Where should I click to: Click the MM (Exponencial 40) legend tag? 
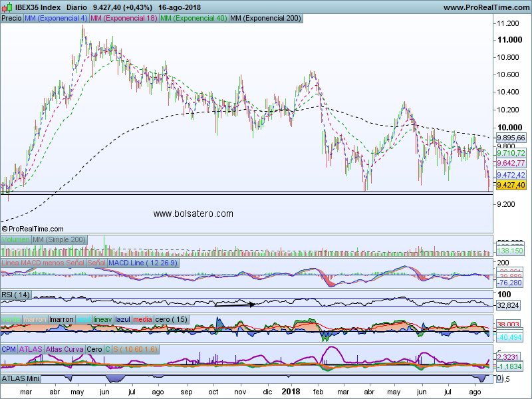point(194,18)
